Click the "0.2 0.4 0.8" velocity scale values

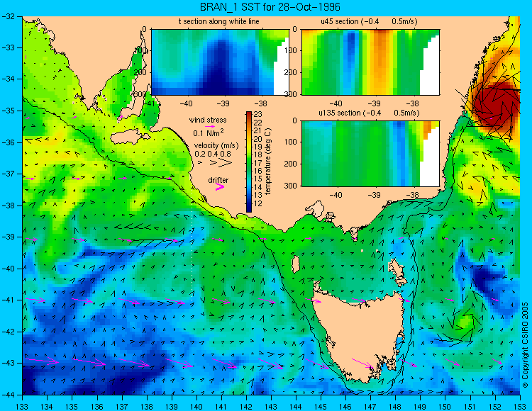pos(212,154)
